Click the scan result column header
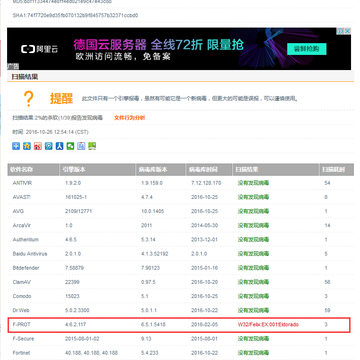Image resolution: width=360 pixels, height=360 pixels. (276, 170)
